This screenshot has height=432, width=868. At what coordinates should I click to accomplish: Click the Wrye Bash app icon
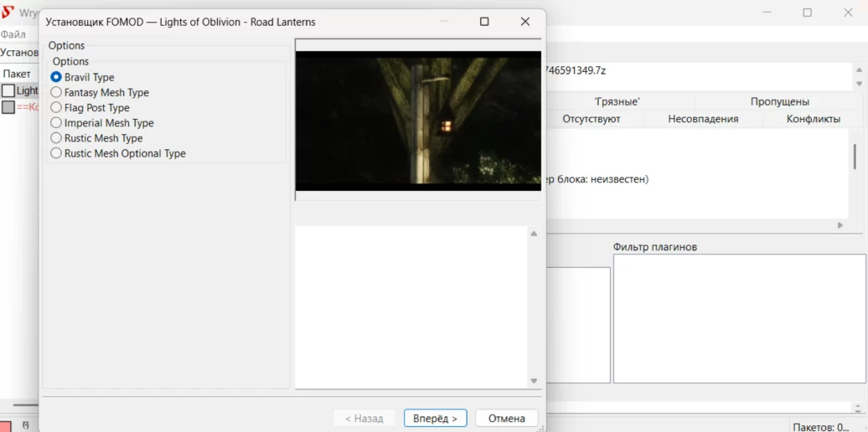8,13
